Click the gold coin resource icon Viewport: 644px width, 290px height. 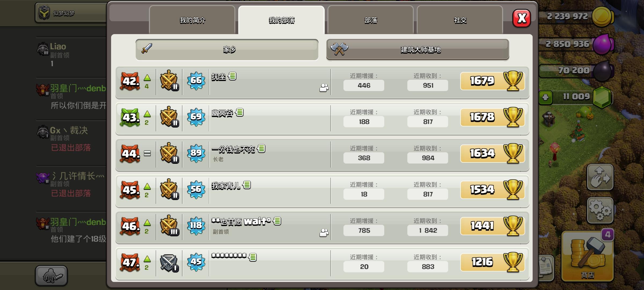[x=602, y=17]
